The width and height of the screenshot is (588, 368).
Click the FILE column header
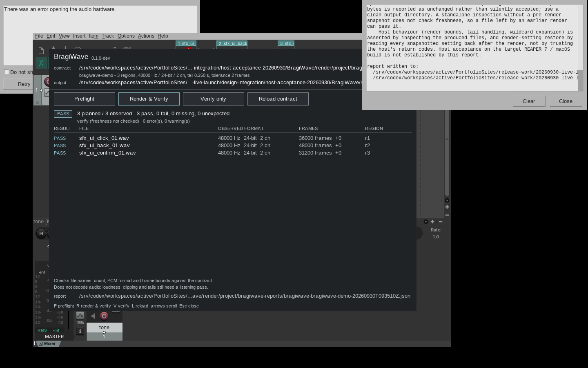tap(84, 128)
